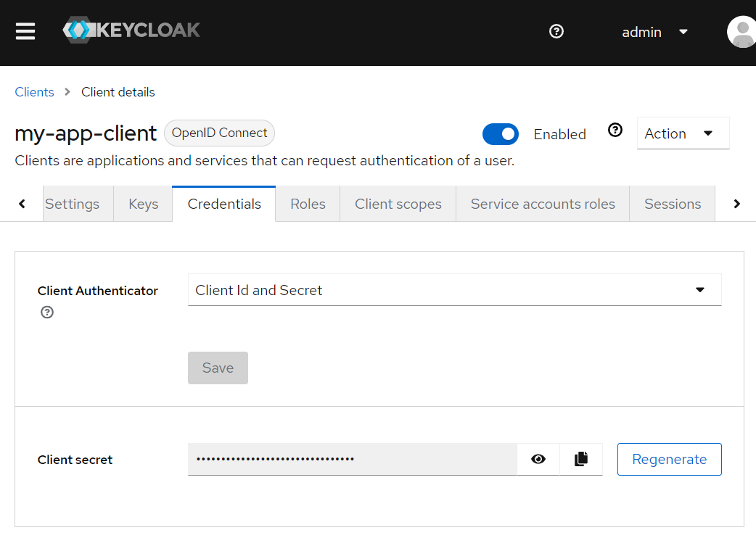Disable the client using the Enabled toggle
The height and width of the screenshot is (538, 756).
[501, 134]
